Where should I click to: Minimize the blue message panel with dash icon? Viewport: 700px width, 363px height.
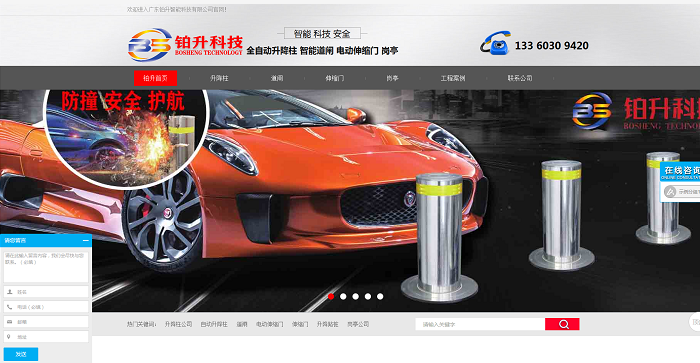point(85,240)
